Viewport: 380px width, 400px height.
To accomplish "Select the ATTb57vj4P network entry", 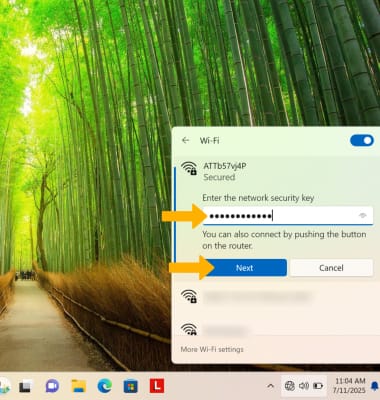I will click(277, 171).
